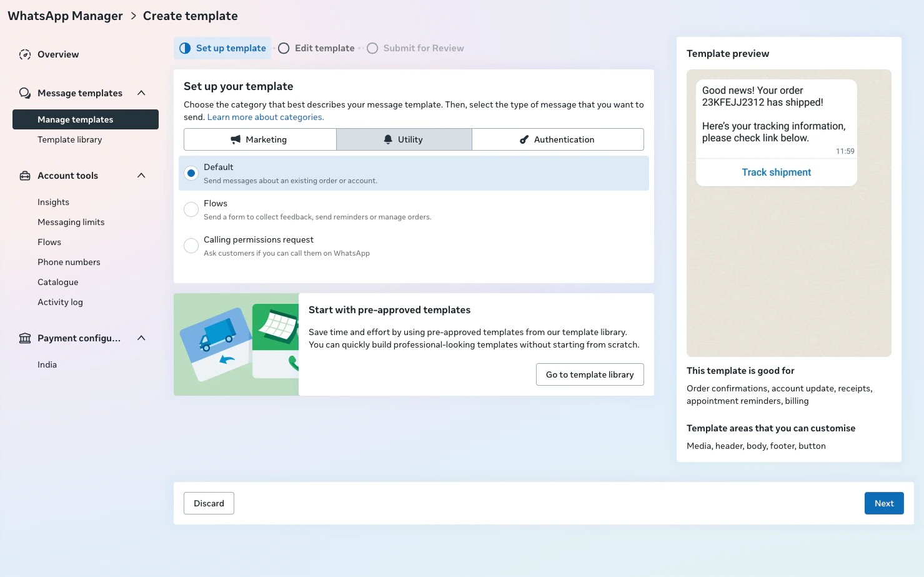This screenshot has height=577, width=924.
Task: Click the Next button
Action: (x=884, y=503)
